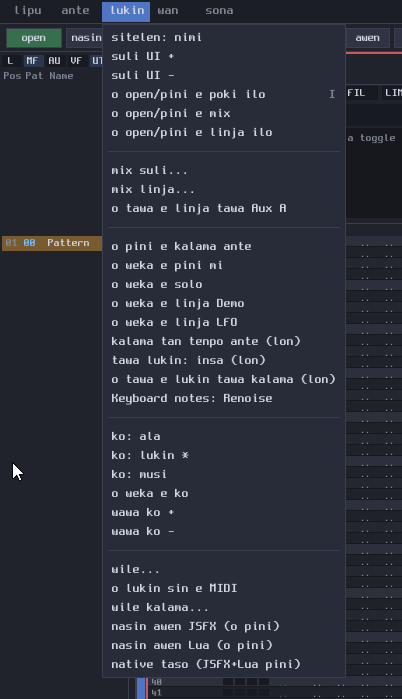Screen dimensions: 402x699
Task: Select the AU view tab
Action: pyautogui.click(x=54, y=61)
